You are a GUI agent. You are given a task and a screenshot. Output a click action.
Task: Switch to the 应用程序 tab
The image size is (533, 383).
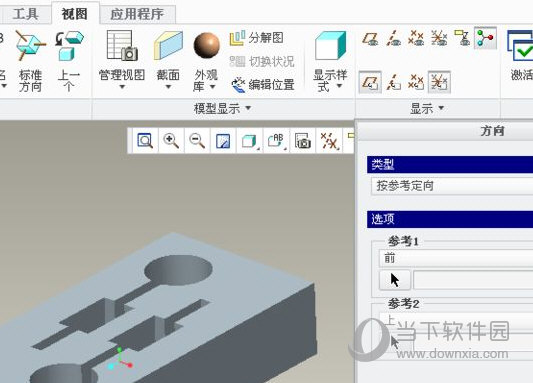(137, 14)
